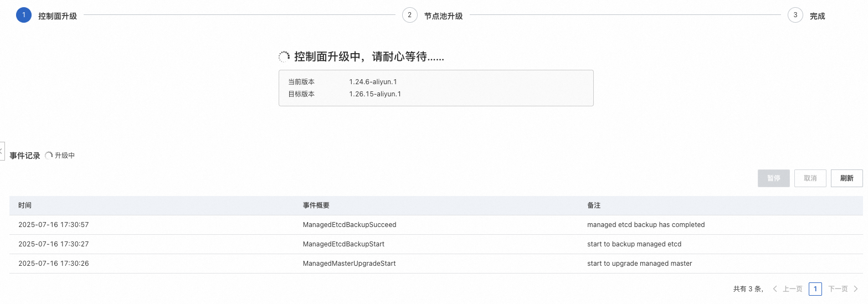
Task: Go to next page 下一页
Action: pyautogui.click(x=843, y=289)
